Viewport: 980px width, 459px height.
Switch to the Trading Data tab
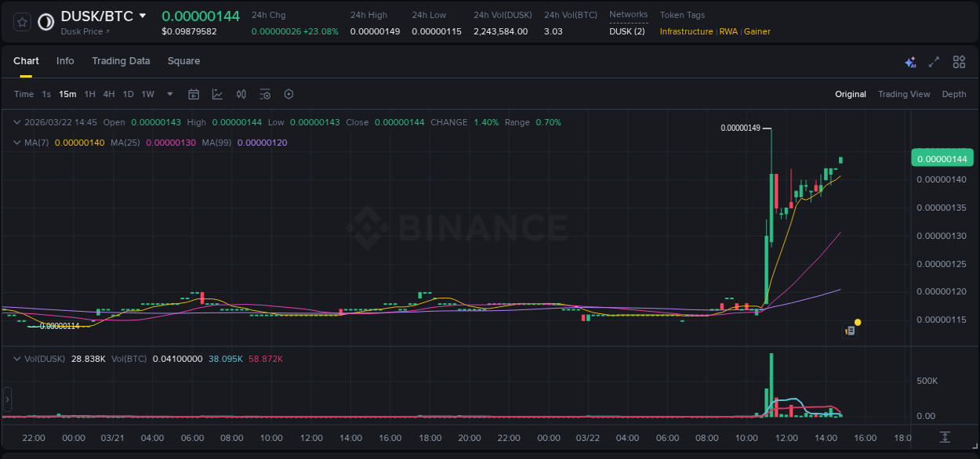121,61
